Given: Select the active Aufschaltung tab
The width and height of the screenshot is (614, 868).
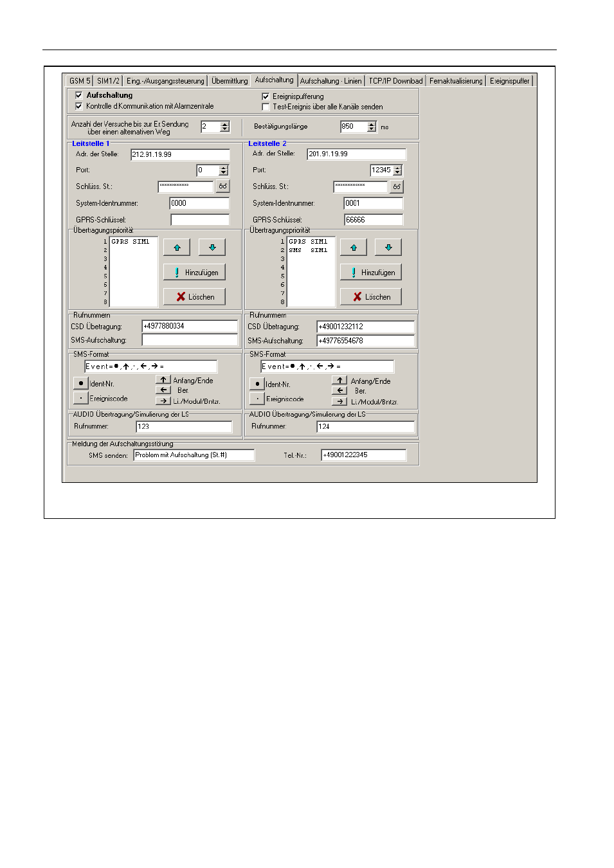Looking at the screenshot, I should [274, 80].
